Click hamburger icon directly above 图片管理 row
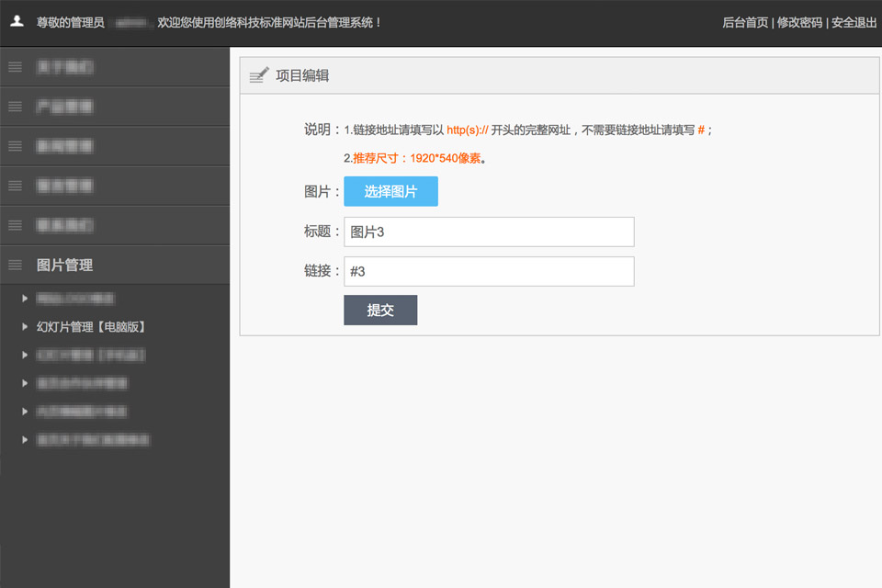The height and width of the screenshot is (588, 882). [x=15, y=225]
